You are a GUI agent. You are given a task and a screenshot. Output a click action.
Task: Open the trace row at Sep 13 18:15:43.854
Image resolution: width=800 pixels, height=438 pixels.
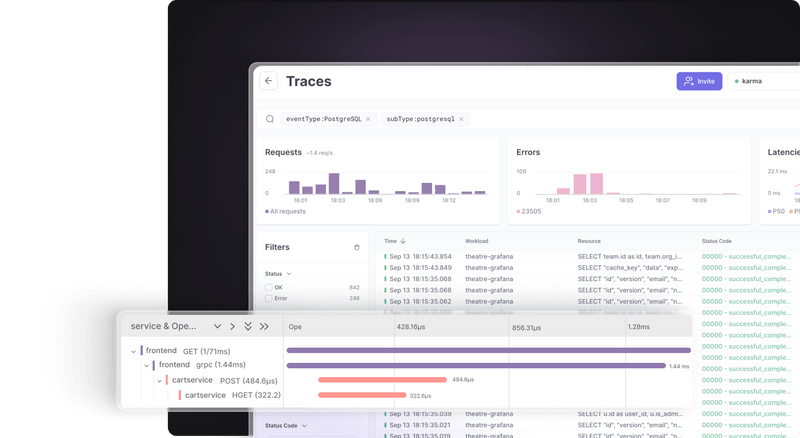coord(588,256)
